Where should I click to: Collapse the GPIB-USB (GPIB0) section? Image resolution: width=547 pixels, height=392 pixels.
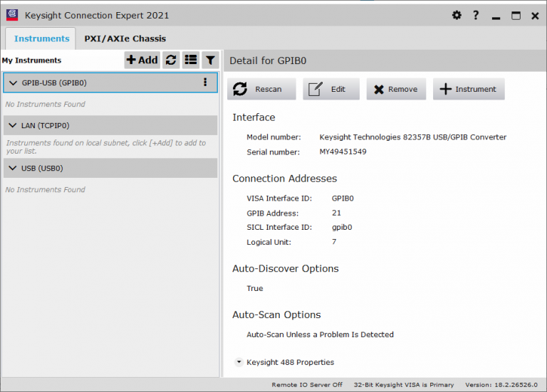pos(13,83)
